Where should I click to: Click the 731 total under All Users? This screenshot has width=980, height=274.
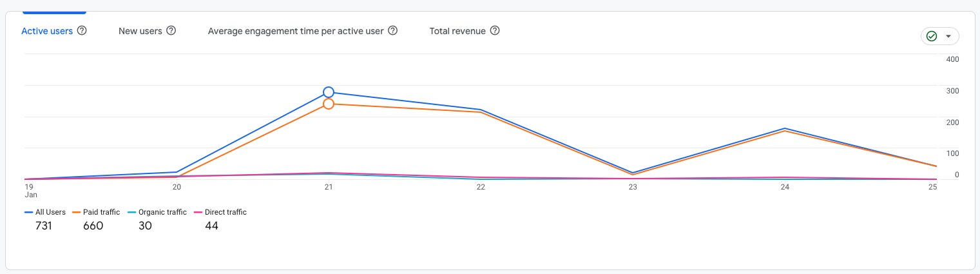(44, 226)
